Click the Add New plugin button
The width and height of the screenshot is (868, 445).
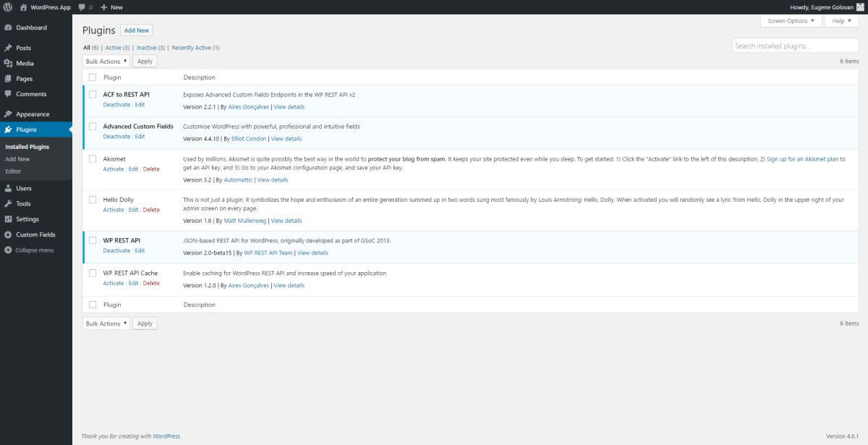(136, 30)
